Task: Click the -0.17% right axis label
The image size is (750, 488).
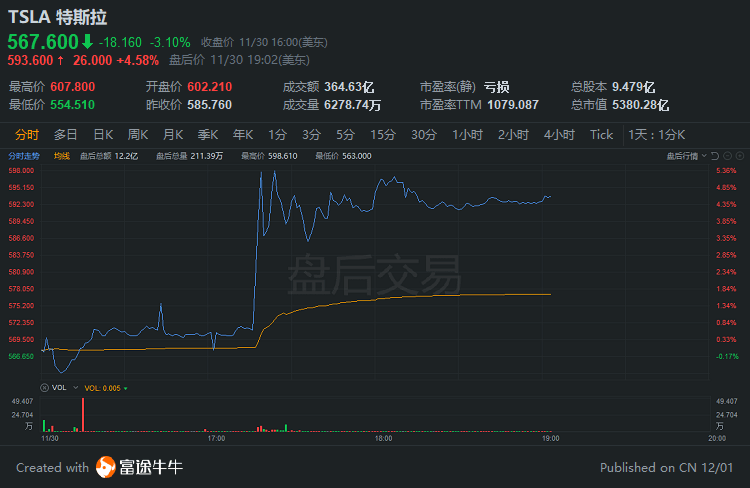Action: [727, 356]
